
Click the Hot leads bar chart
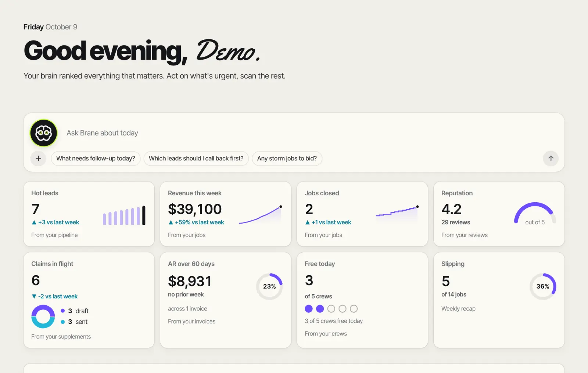coord(124,215)
